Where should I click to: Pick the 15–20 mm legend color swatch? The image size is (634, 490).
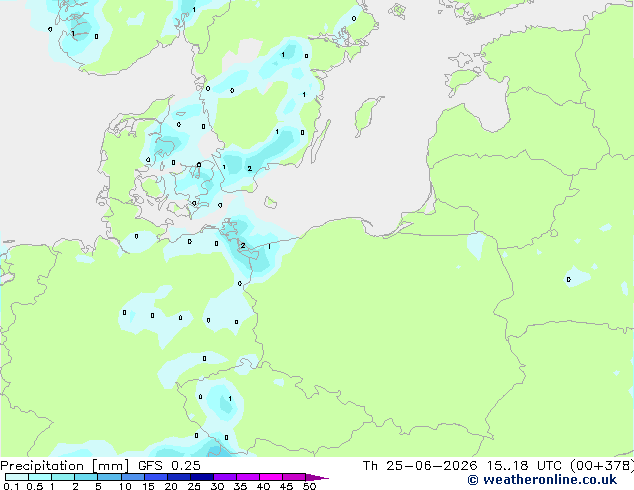[x=155, y=477]
